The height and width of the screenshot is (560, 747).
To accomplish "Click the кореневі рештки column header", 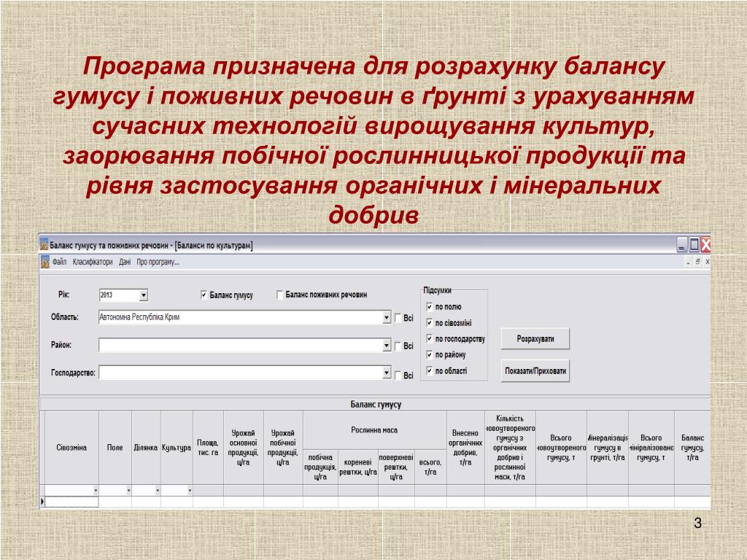I will coord(358,467).
